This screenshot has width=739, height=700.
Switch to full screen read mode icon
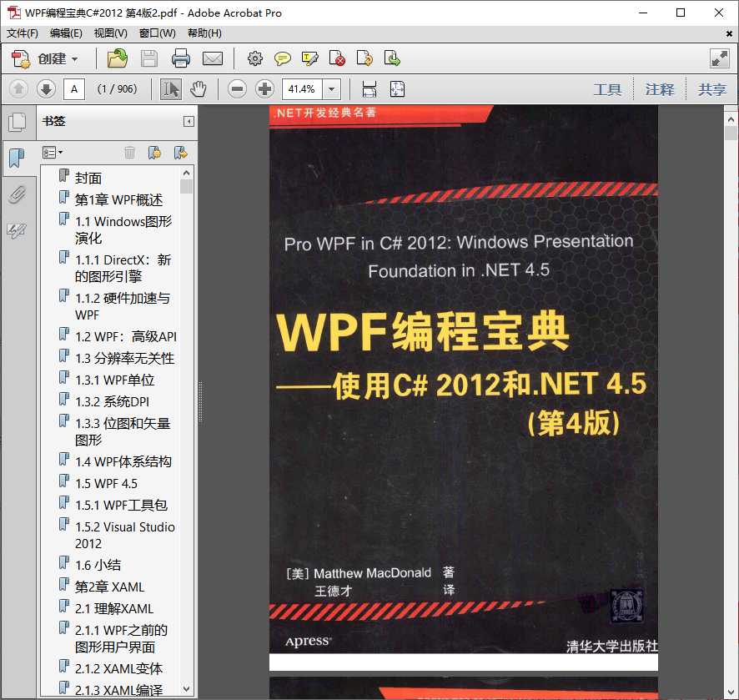pyautogui.click(x=720, y=58)
